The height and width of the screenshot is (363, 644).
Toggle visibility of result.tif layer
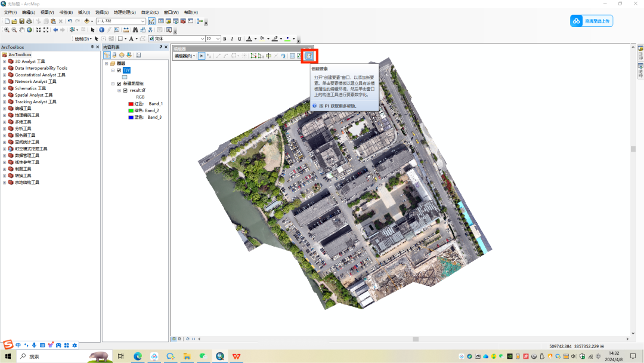(126, 90)
